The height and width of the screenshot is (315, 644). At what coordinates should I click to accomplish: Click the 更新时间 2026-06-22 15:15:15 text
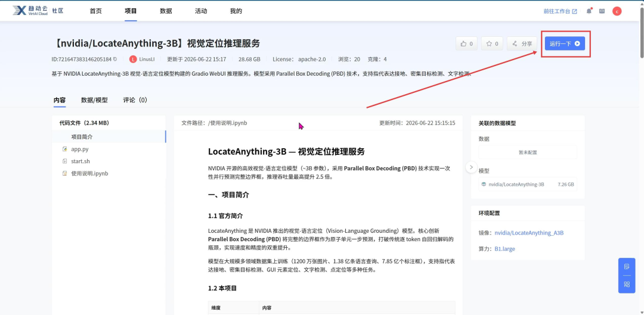417,123
